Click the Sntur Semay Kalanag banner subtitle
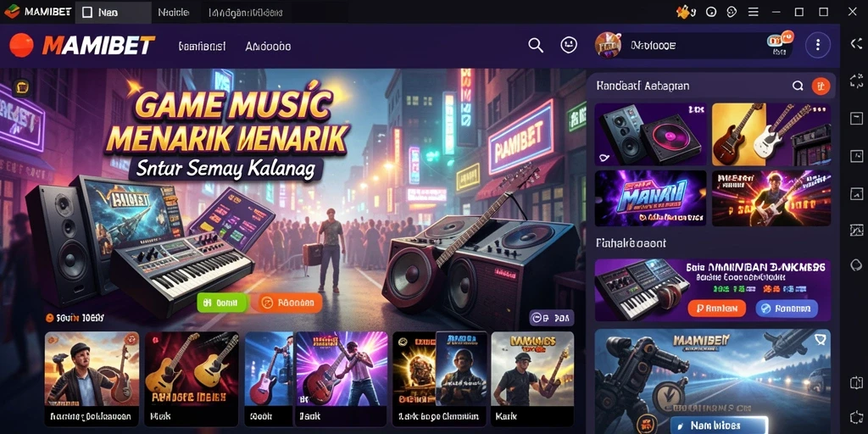This screenshot has width=868, height=434. [x=225, y=169]
